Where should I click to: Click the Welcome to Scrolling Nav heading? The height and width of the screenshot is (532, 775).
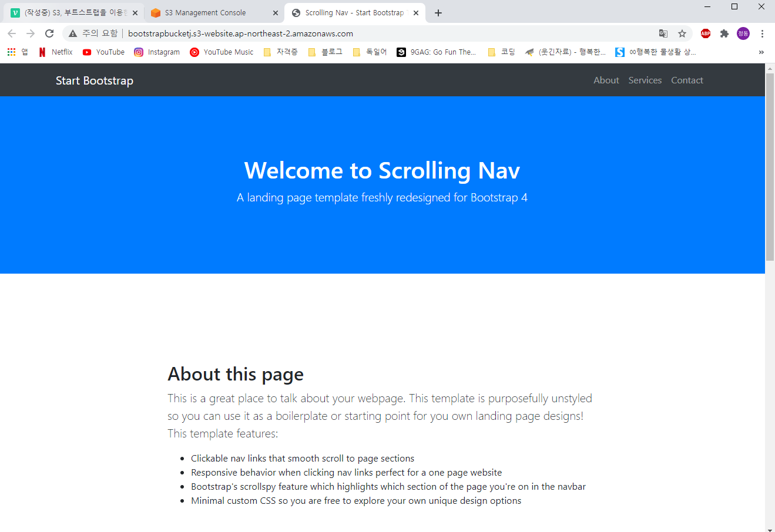tap(382, 171)
